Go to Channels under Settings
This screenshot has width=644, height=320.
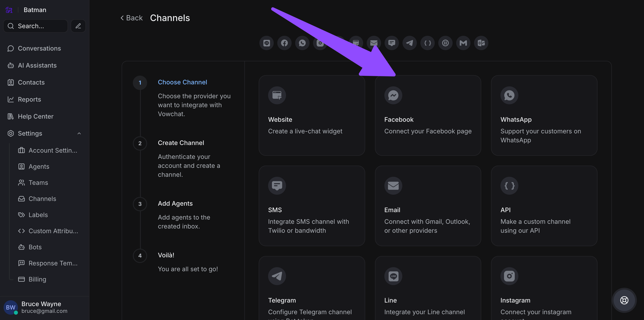(x=42, y=199)
